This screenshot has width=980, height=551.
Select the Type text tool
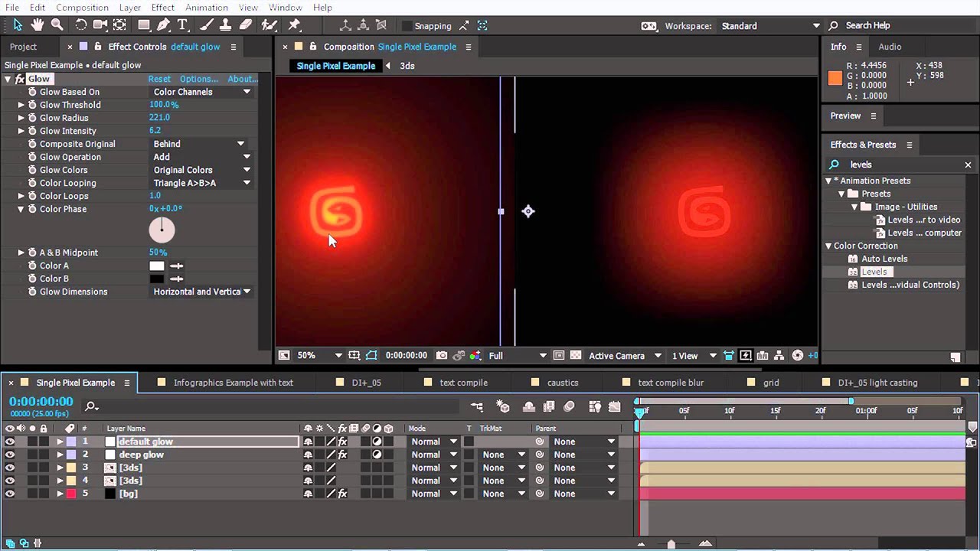point(183,25)
